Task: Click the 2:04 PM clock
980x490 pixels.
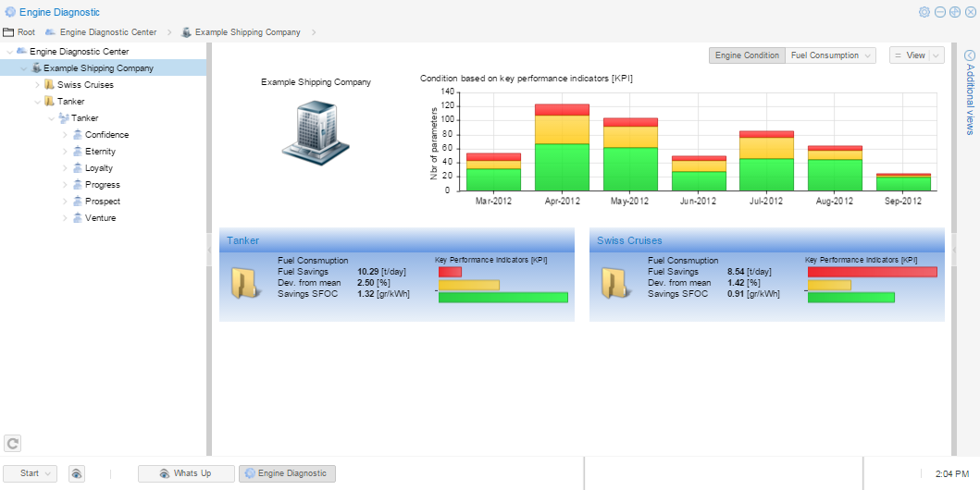Action: [x=952, y=473]
